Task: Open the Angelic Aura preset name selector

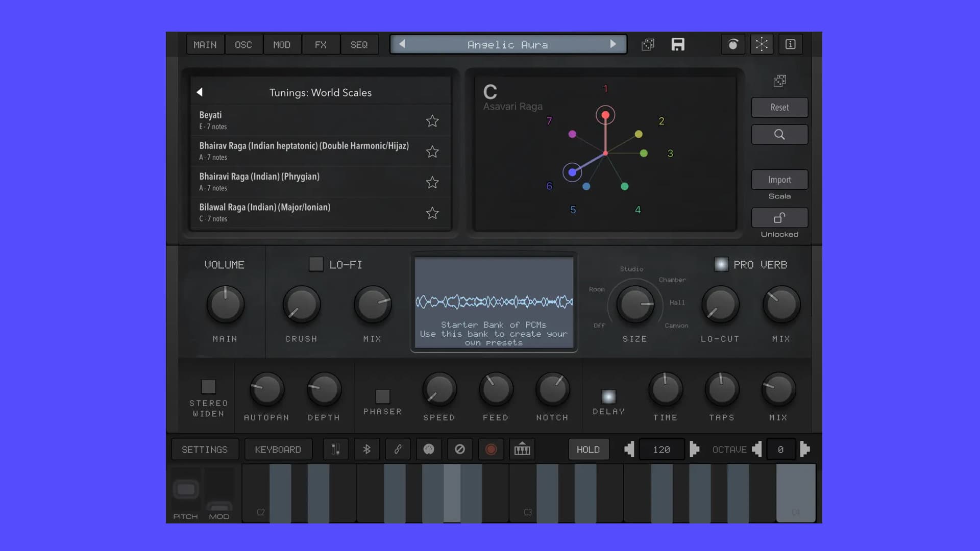Action: tap(508, 44)
